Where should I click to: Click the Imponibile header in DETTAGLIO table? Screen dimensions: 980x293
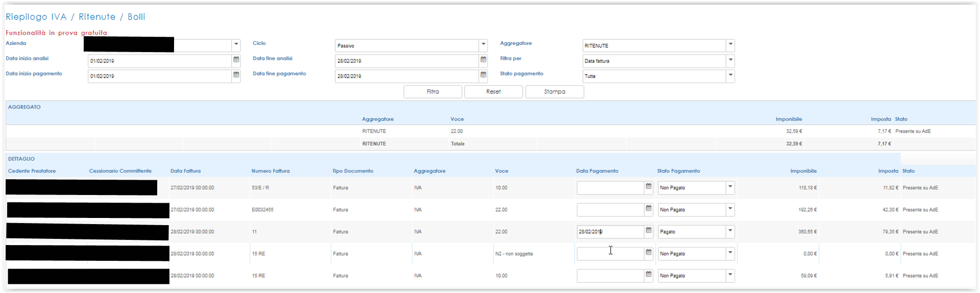[803, 171]
